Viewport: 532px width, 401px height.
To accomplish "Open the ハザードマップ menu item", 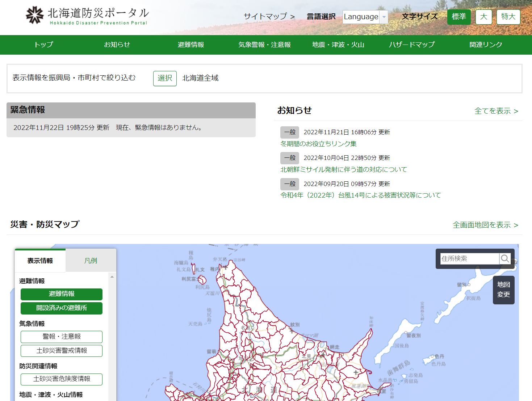I will pos(412,45).
